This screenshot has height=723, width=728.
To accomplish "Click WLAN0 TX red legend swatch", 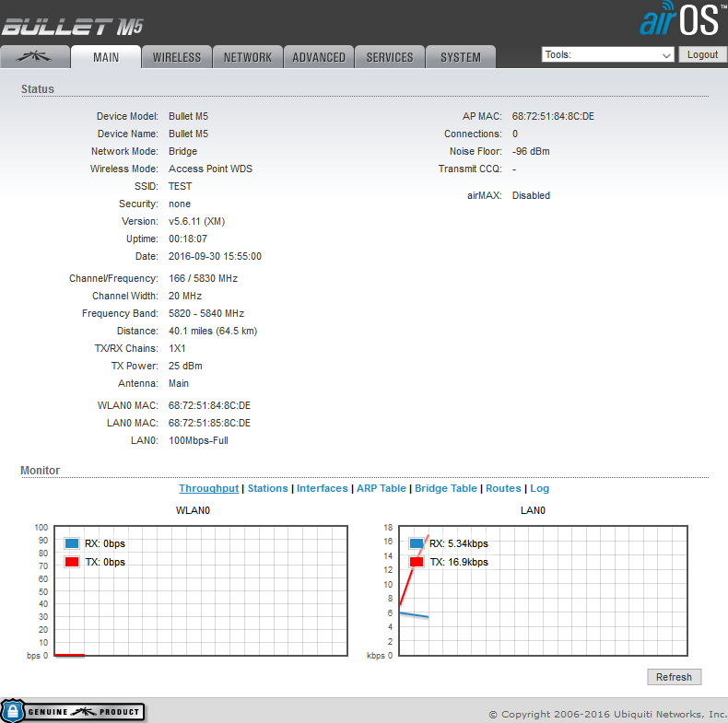I will click(72, 562).
